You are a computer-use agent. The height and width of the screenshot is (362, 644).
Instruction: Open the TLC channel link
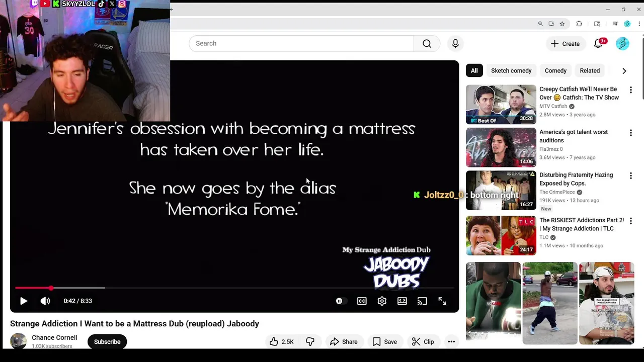[x=544, y=237]
